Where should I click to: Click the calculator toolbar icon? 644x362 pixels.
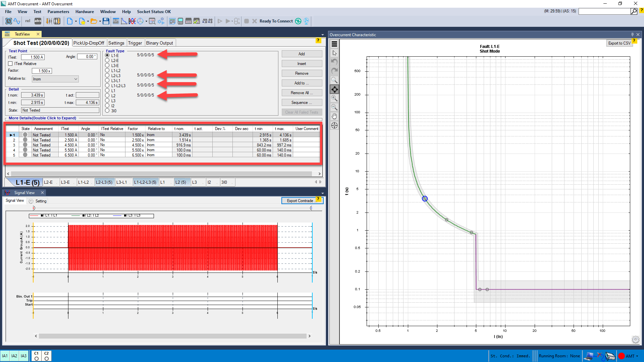(x=180, y=21)
